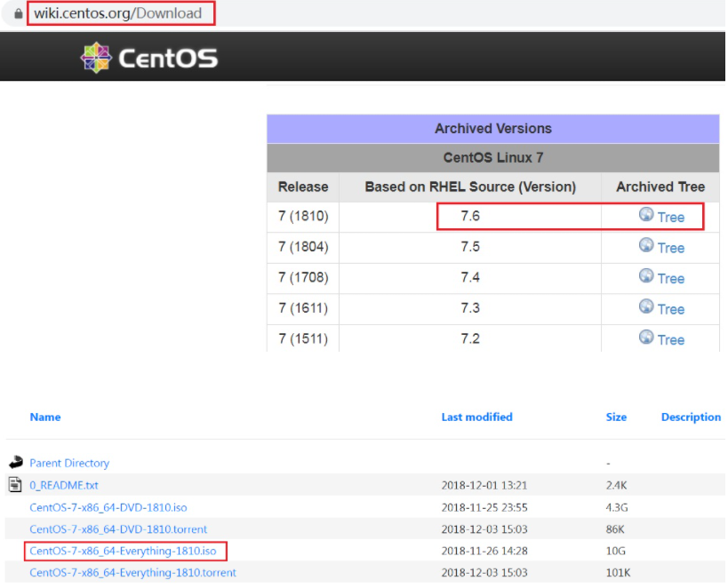The image size is (728, 588).
Task: Select the 7 (1611) release cell
Action: point(303,308)
